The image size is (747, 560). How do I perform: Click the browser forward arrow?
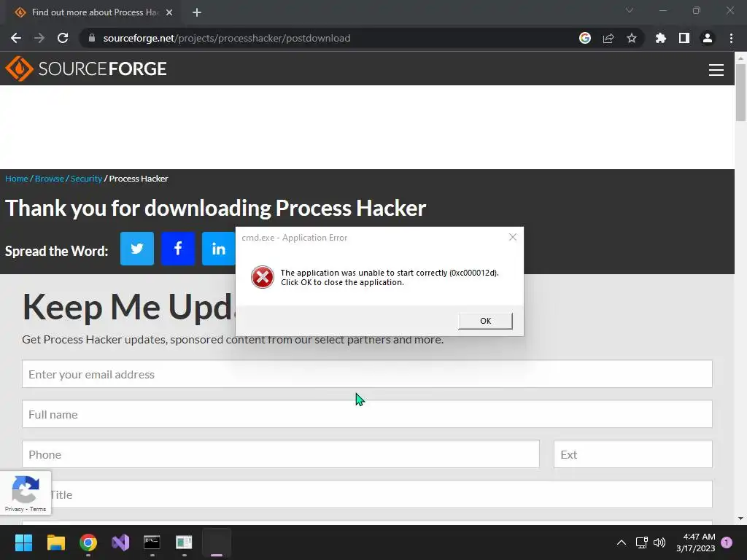coord(39,38)
